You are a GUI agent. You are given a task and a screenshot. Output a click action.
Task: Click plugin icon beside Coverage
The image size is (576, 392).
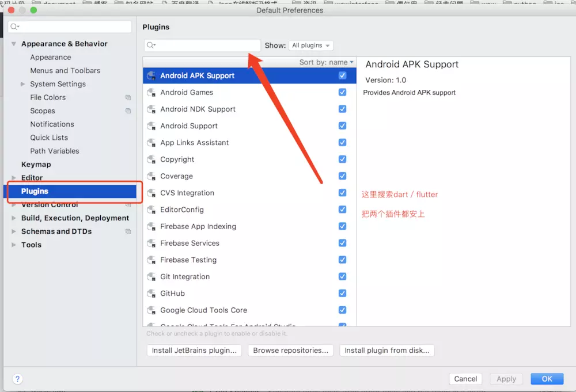point(151,176)
